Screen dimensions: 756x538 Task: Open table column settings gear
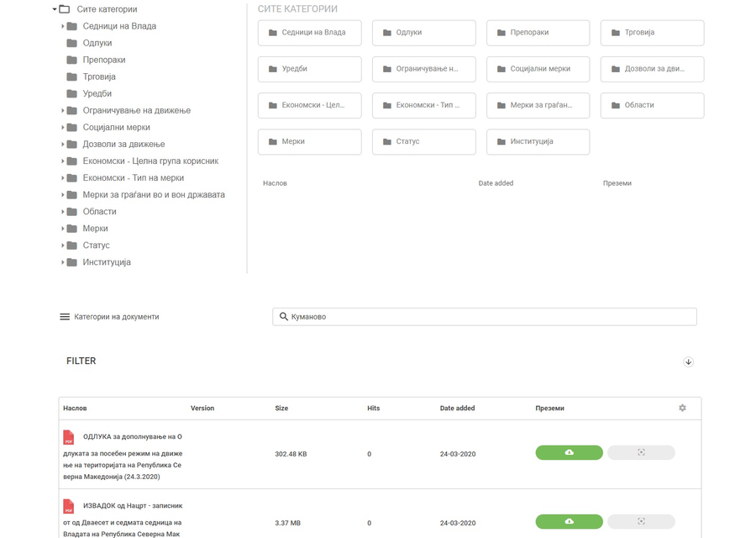click(682, 409)
